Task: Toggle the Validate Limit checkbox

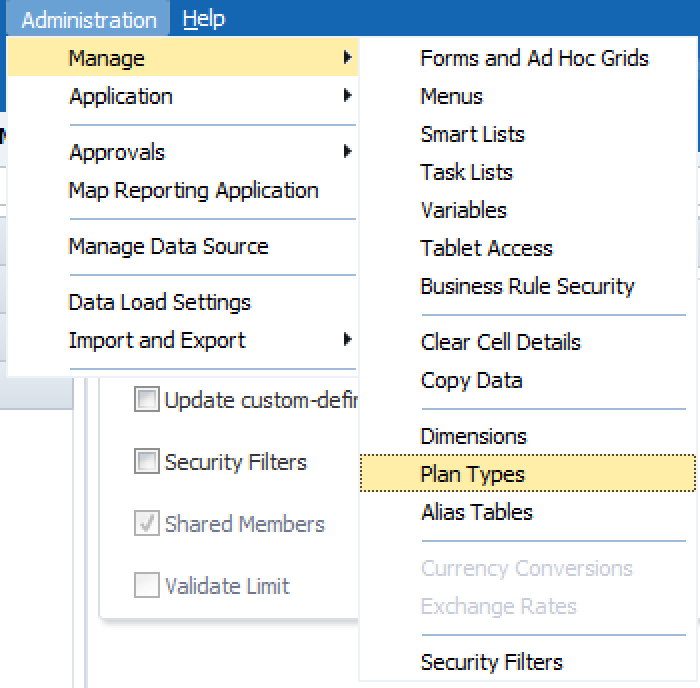Action: tap(147, 586)
